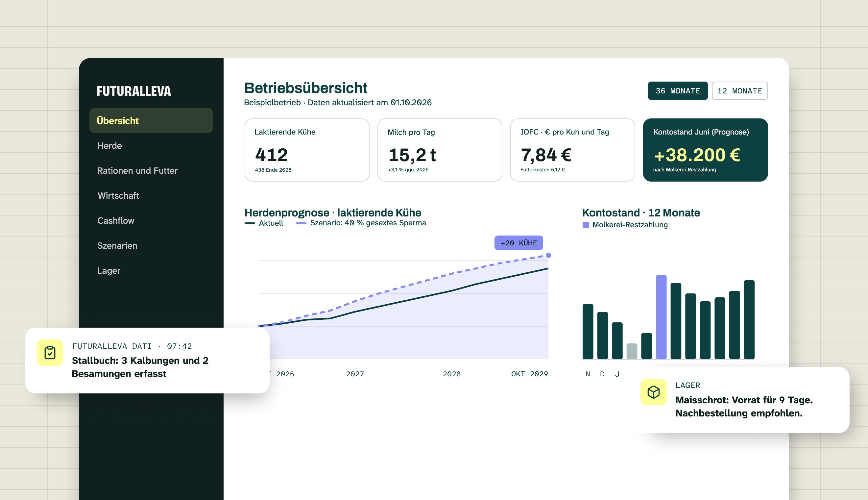Open the Wirtschaft section
The image size is (868, 500).
118,196
